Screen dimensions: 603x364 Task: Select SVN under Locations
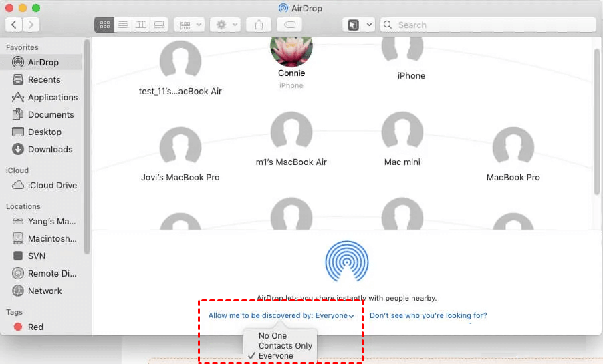[x=41, y=256]
